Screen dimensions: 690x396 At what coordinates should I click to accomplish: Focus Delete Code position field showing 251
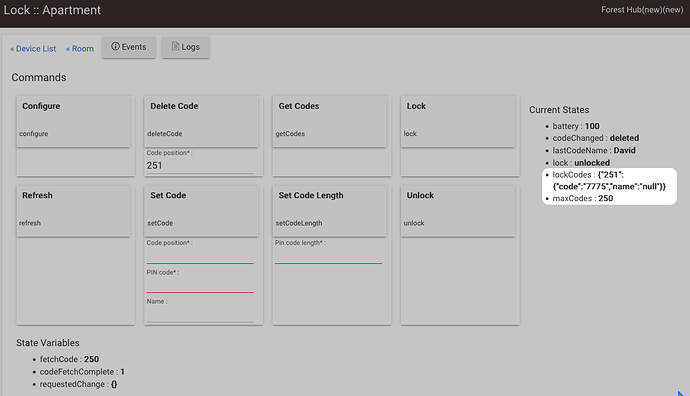click(200, 166)
